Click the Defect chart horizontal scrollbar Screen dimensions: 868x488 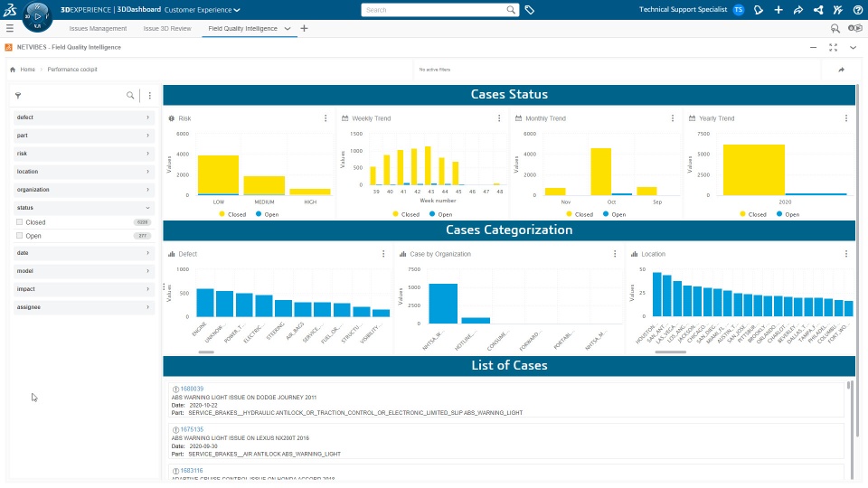(x=206, y=352)
